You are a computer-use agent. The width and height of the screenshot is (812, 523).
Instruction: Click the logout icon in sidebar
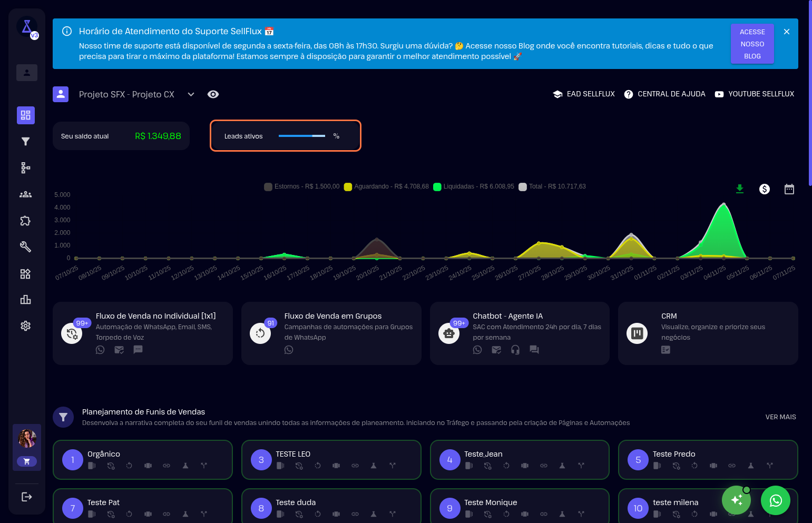click(x=26, y=497)
